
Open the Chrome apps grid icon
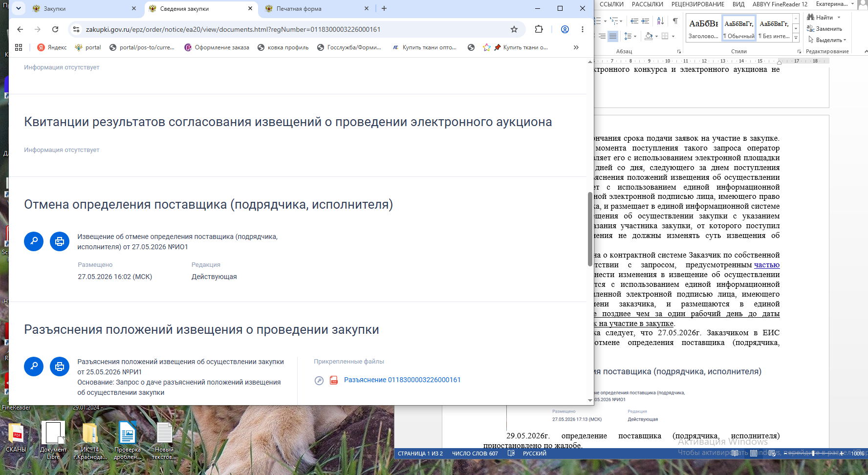tap(19, 47)
